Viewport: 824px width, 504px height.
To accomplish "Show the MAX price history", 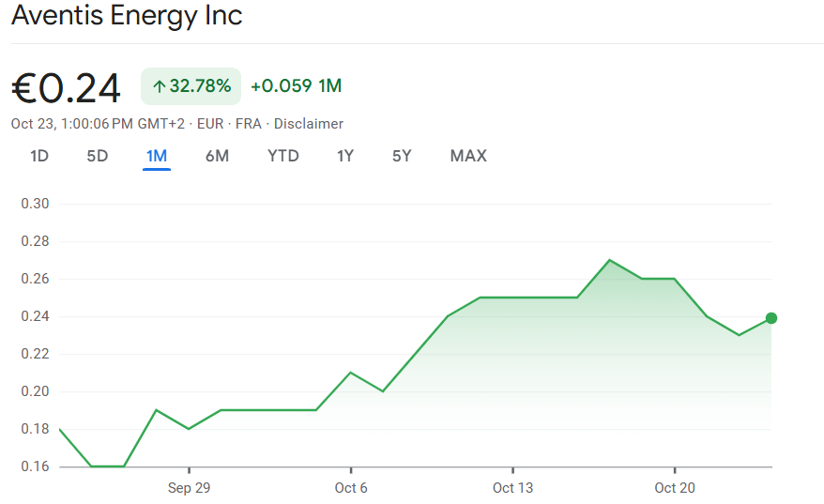I will pos(468,156).
